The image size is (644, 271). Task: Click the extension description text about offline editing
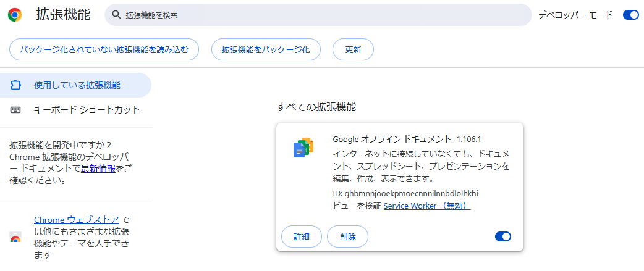(421, 167)
